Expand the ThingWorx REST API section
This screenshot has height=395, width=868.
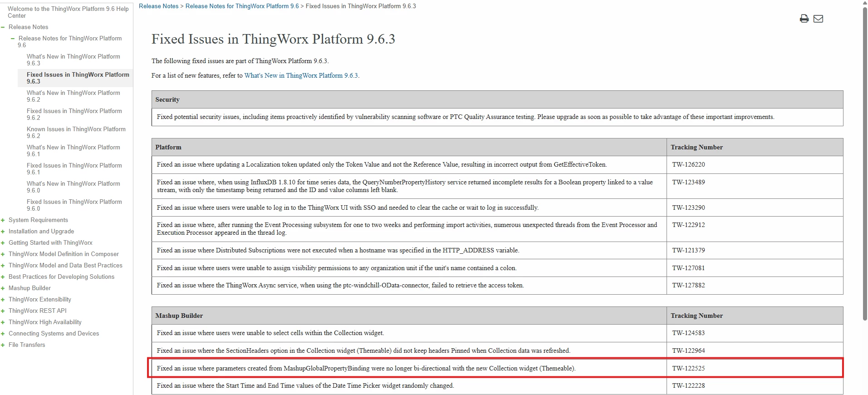point(3,311)
